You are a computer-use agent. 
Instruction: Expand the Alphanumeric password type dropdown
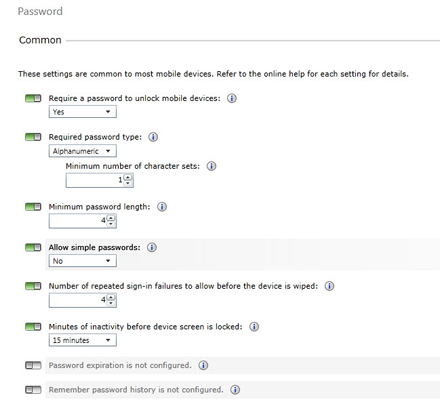click(x=83, y=151)
